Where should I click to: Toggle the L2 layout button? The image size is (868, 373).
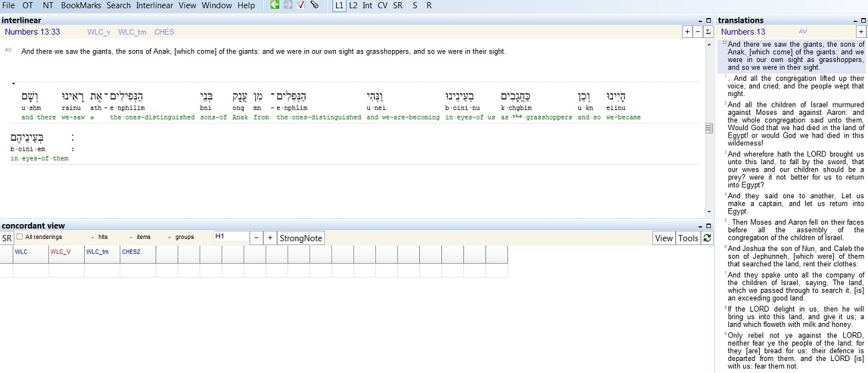[353, 5]
